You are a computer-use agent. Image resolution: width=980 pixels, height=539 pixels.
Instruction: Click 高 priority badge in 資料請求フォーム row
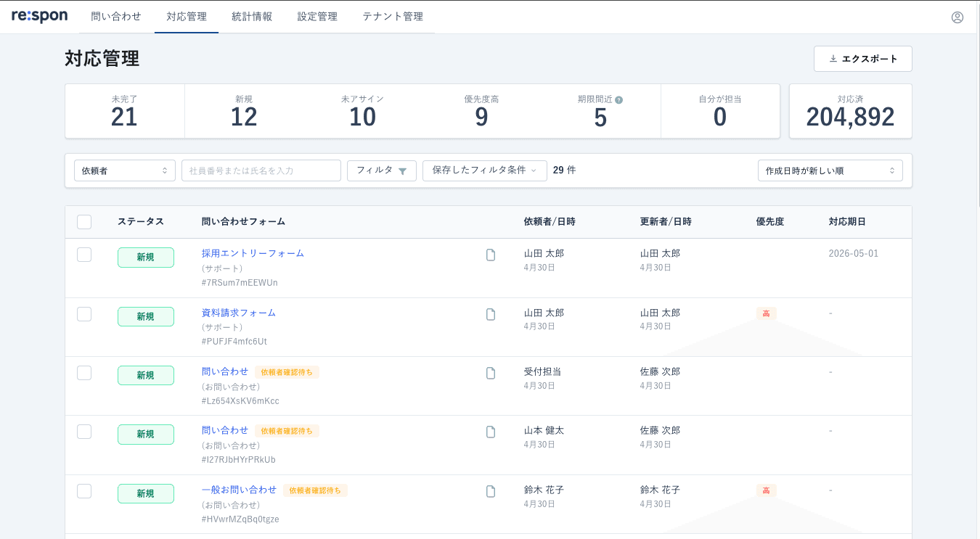[x=766, y=313]
